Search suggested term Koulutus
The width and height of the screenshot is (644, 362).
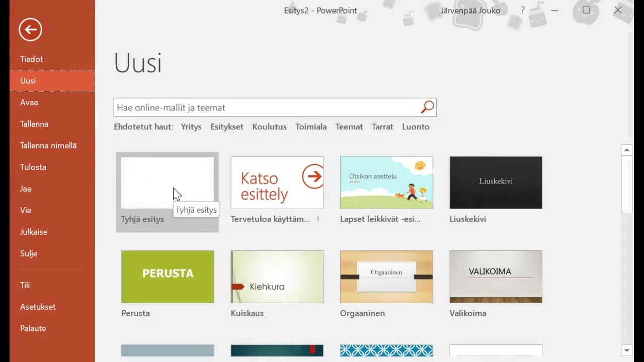point(269,127)
